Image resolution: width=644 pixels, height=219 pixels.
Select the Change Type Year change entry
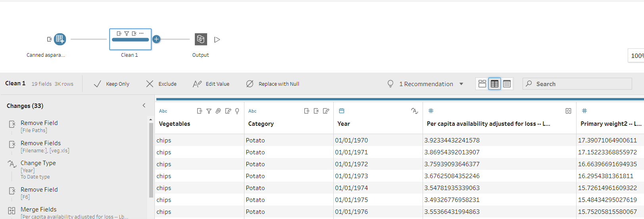point(38,163)
